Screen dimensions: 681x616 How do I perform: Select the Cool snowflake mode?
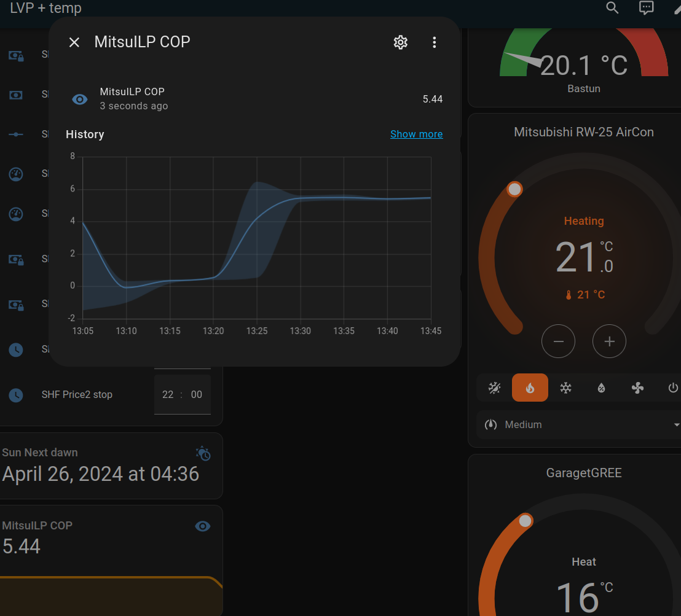[x=565, y=388]
